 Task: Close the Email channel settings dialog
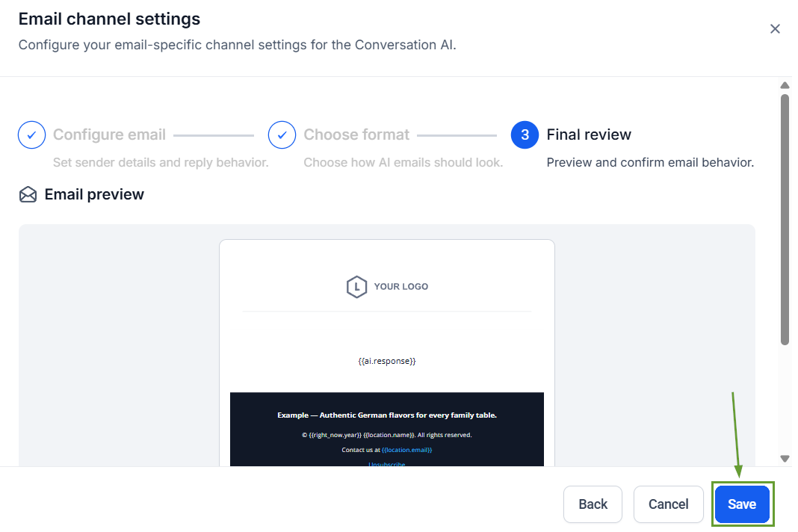point(775,29)
